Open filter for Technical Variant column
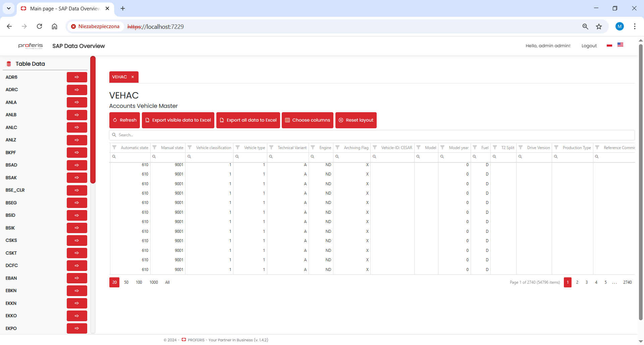The height and width of the screenshot is (345, 644). 271,147
